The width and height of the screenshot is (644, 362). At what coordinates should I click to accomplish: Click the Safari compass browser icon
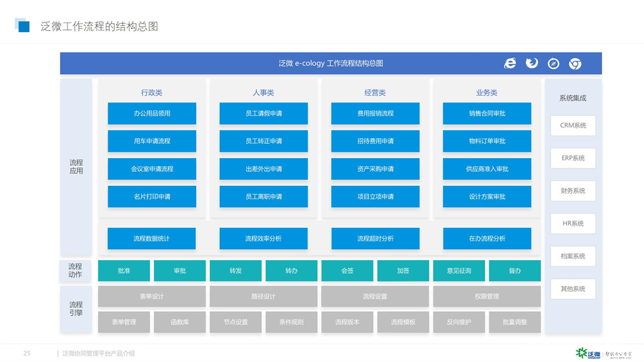pos(553,64)
